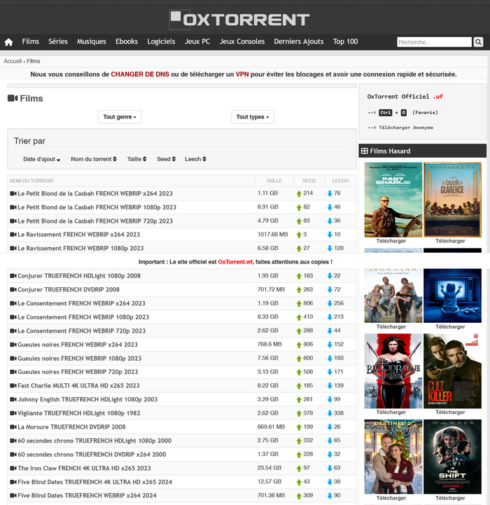Sort by Leech
Image resolution: width=490 pixels, height=505 pixels.
195,159
